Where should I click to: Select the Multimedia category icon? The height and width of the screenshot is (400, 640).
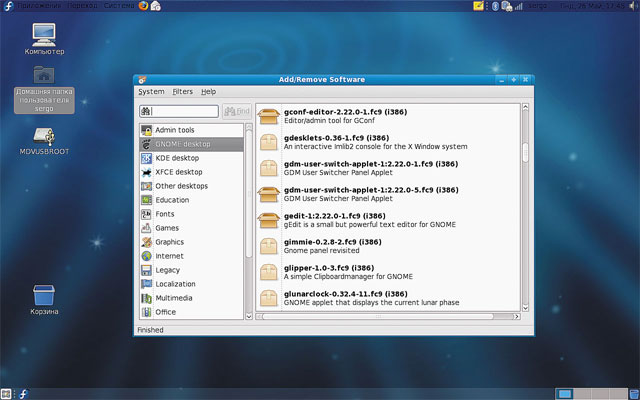point(147,298)
